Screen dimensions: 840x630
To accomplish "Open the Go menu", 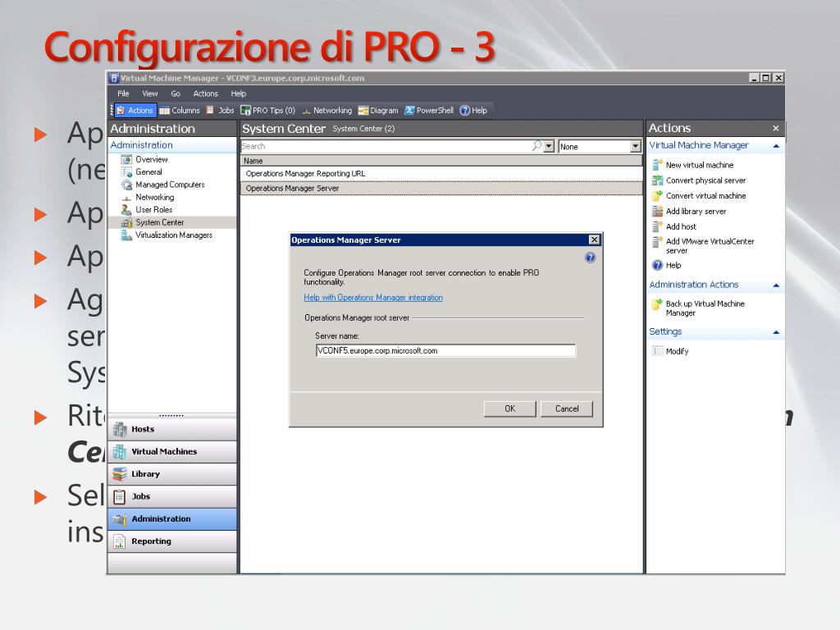I will click(176, 94).
